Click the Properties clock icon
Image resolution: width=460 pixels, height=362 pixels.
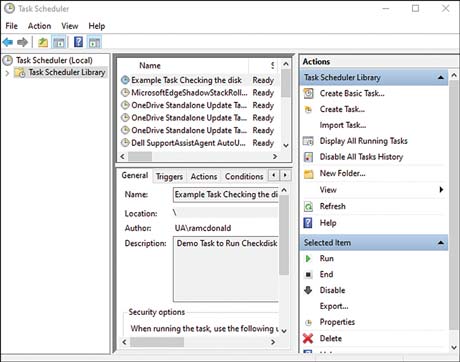(309, 322)
